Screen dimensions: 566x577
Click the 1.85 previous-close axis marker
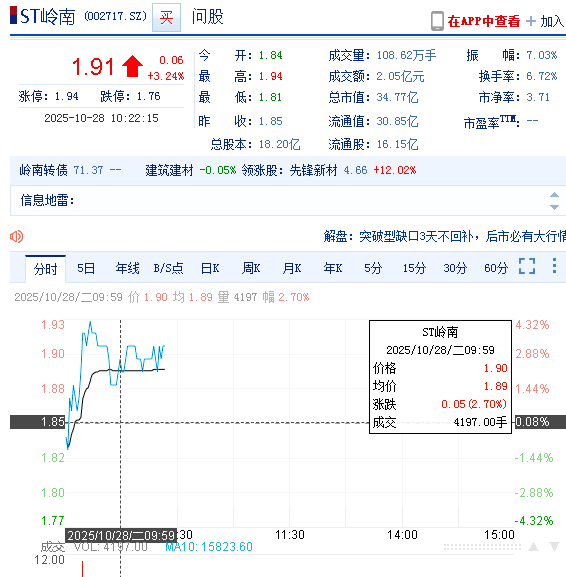point(38,422)
